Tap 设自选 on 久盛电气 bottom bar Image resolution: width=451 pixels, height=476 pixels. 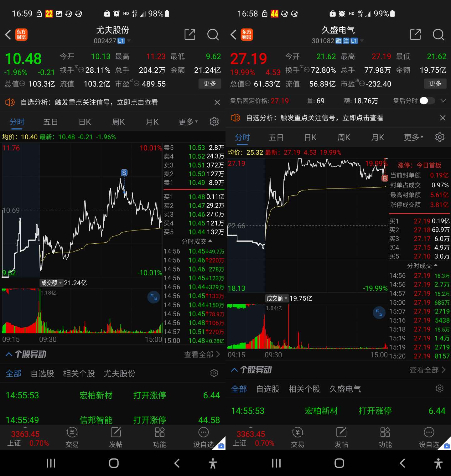(x=429, y=437)
